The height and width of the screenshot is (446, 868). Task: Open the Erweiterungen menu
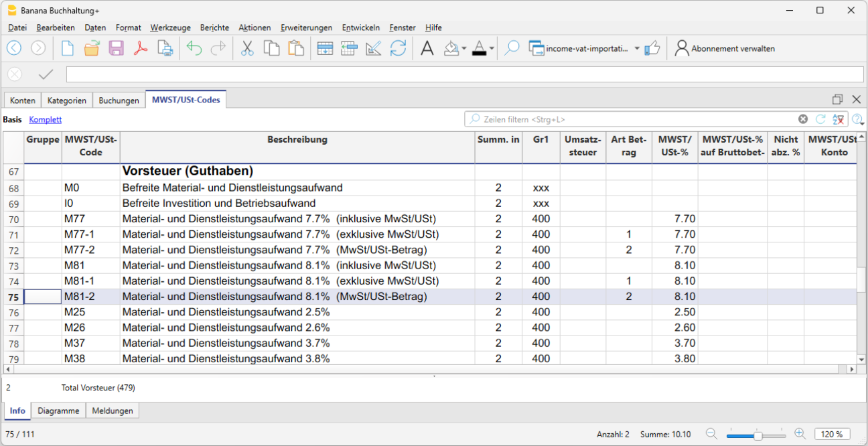click(307, 27)
